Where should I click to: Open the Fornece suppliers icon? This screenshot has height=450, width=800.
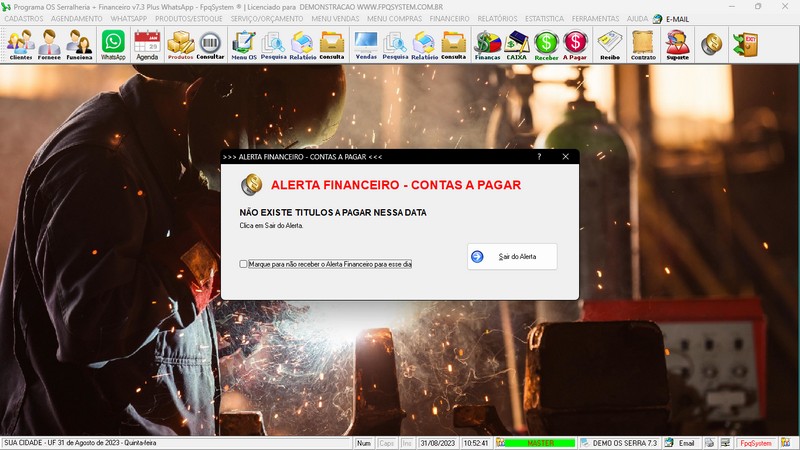(x=49, y=44)
